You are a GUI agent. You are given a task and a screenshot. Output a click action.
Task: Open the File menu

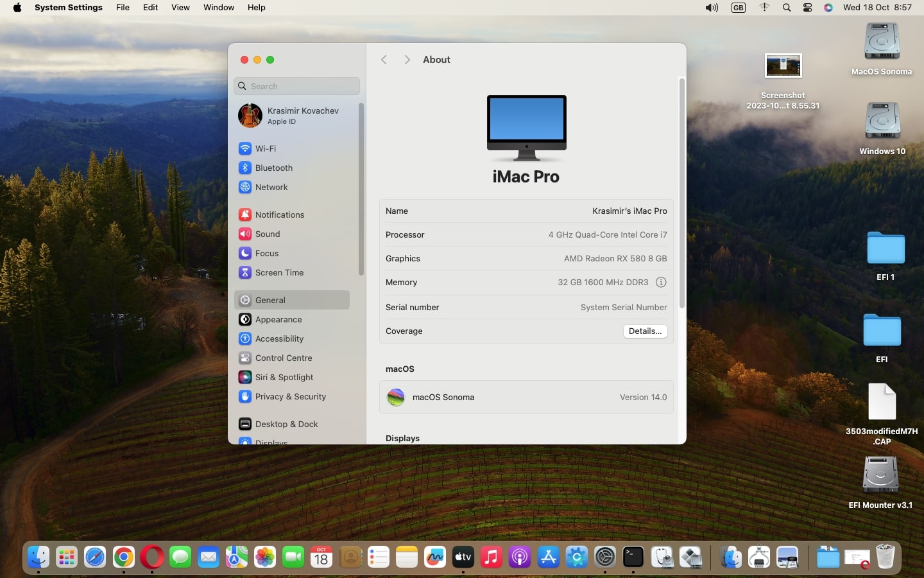pos(123,8)
